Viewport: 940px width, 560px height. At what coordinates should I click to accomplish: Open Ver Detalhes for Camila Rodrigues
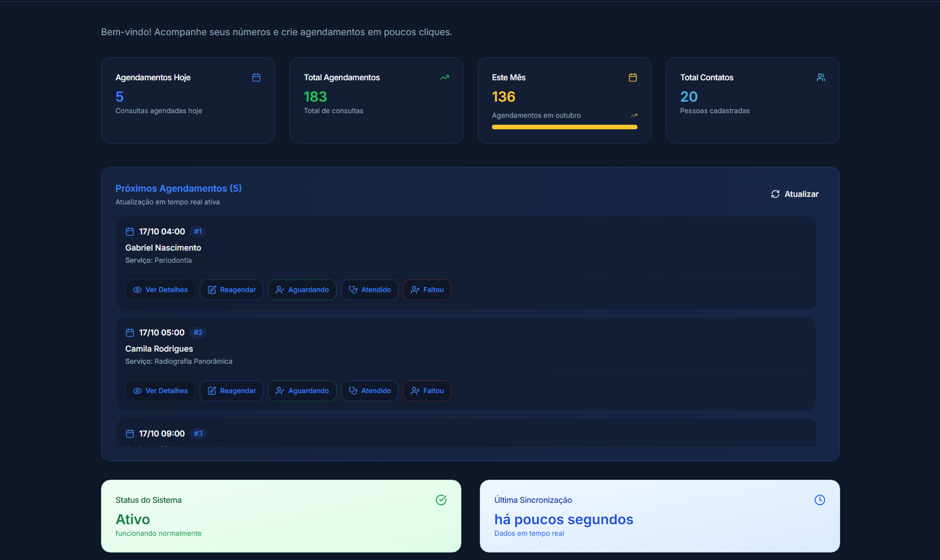click(x=160, y=391)
